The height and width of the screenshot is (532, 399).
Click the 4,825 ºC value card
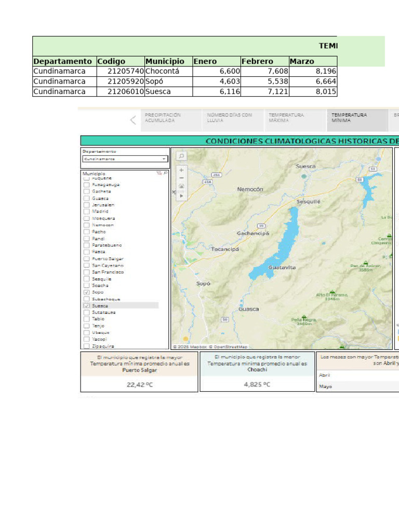(257, 384)
